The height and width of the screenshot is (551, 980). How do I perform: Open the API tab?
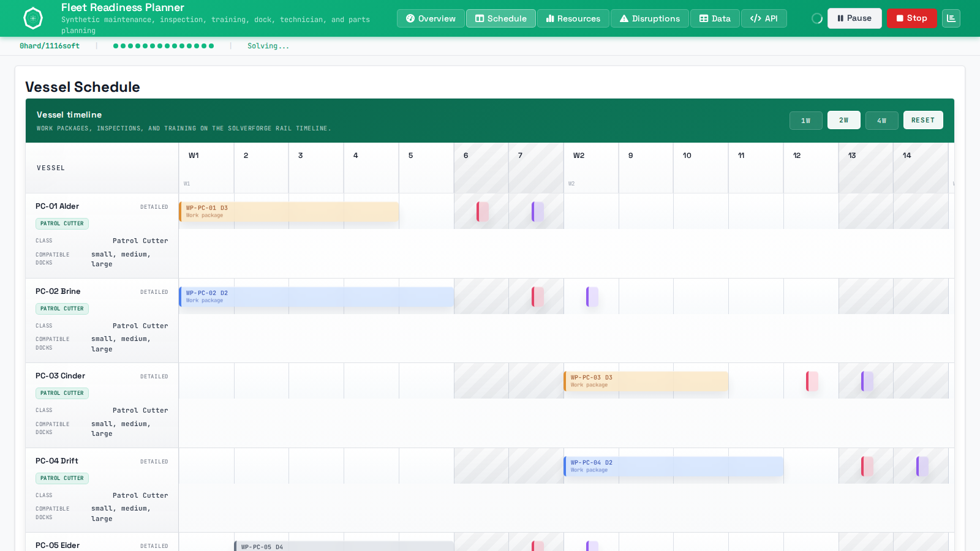(764, 18)
